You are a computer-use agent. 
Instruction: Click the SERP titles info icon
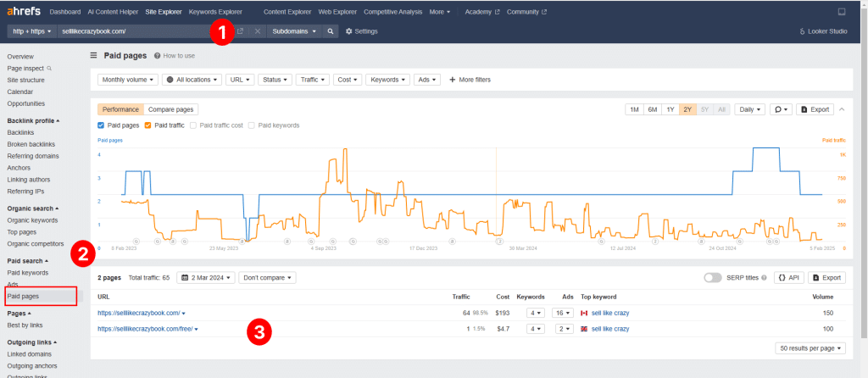point(764,278)
